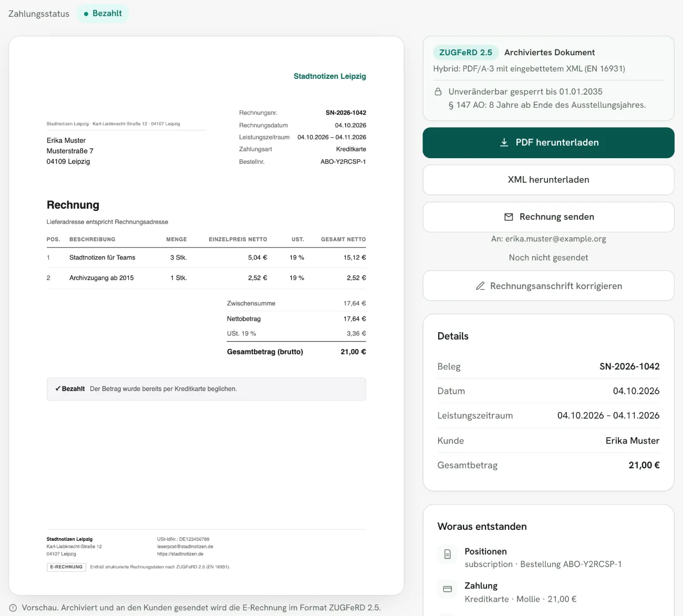Click the 'Rechnung' heading on the invoice

click(x=73, y=205)
